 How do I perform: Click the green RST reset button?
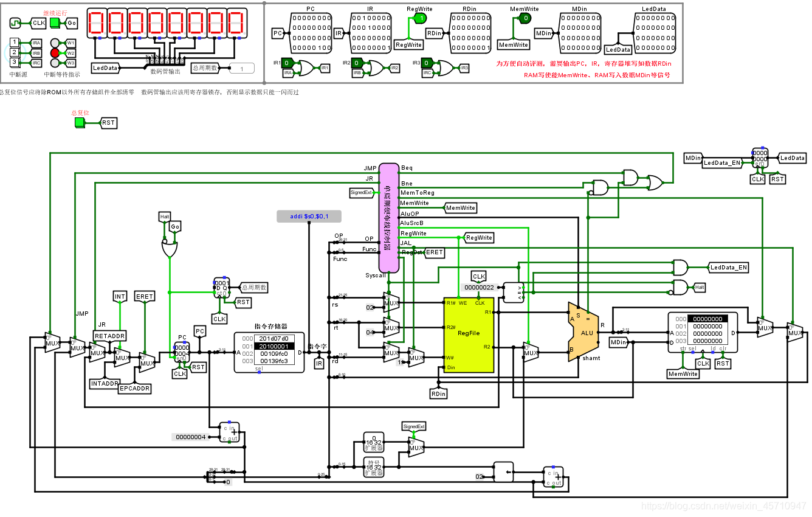pos(79,123)
